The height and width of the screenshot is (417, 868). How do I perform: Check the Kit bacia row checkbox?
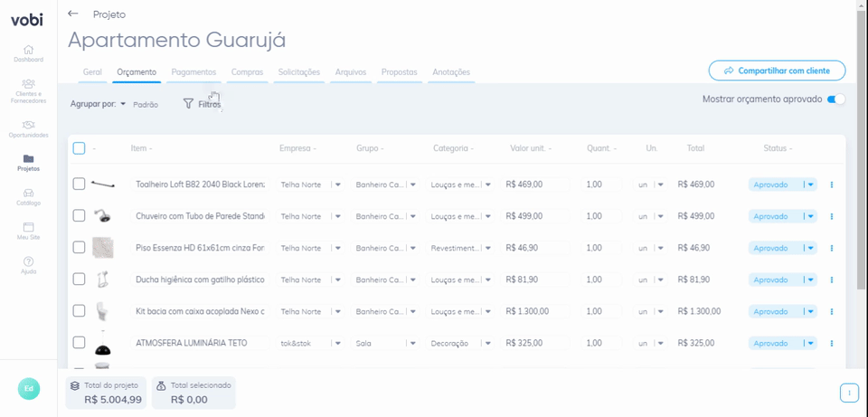pos(80,310)
